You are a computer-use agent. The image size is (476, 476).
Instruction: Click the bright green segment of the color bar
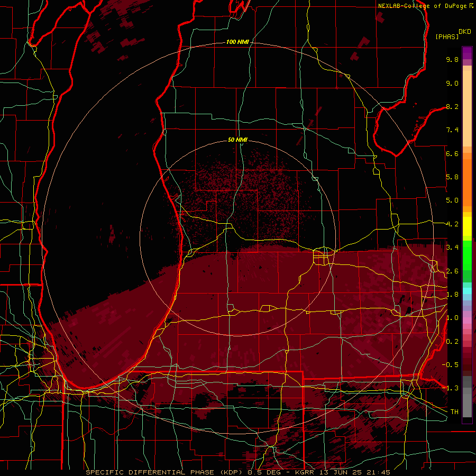tap(467, 255)
